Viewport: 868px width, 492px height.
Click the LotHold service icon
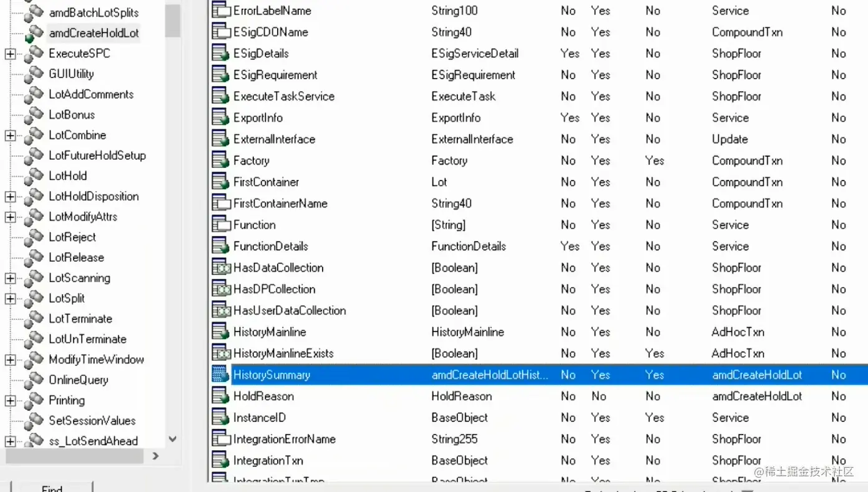tap(34, 176)
